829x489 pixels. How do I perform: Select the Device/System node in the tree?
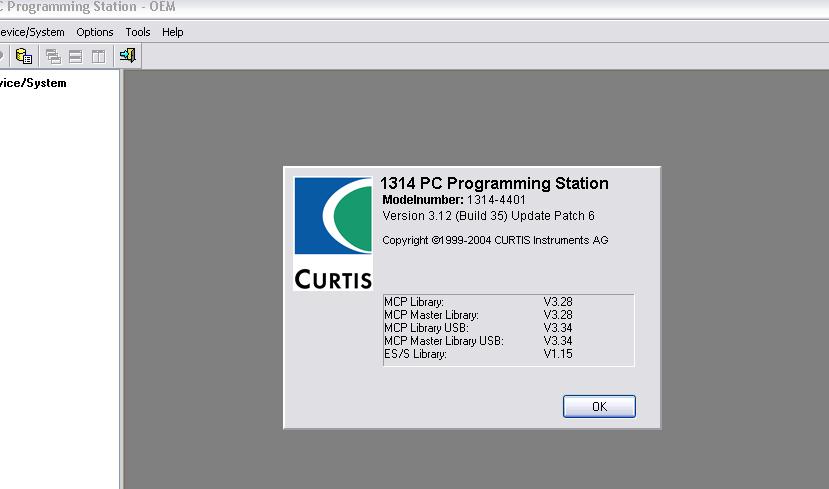pos(33,83)
